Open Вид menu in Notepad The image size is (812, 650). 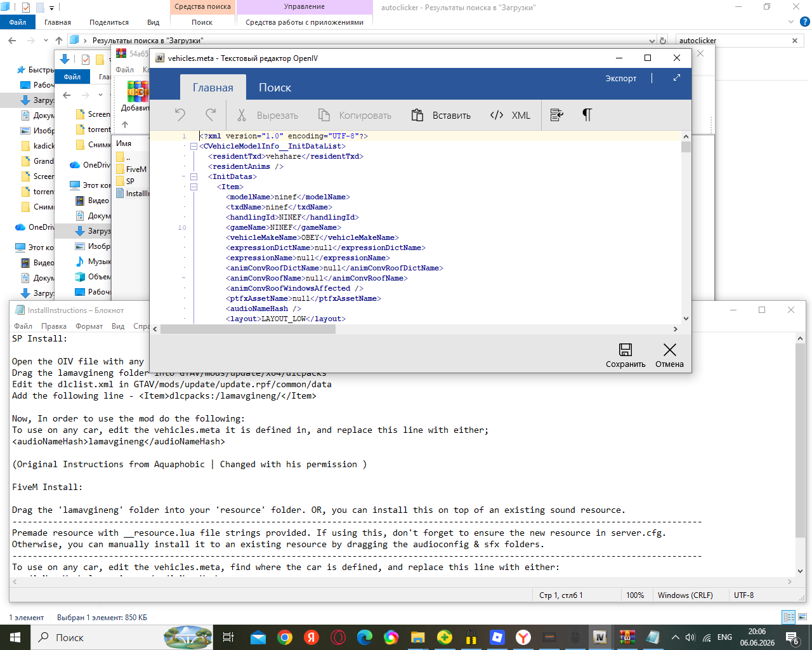118,326
